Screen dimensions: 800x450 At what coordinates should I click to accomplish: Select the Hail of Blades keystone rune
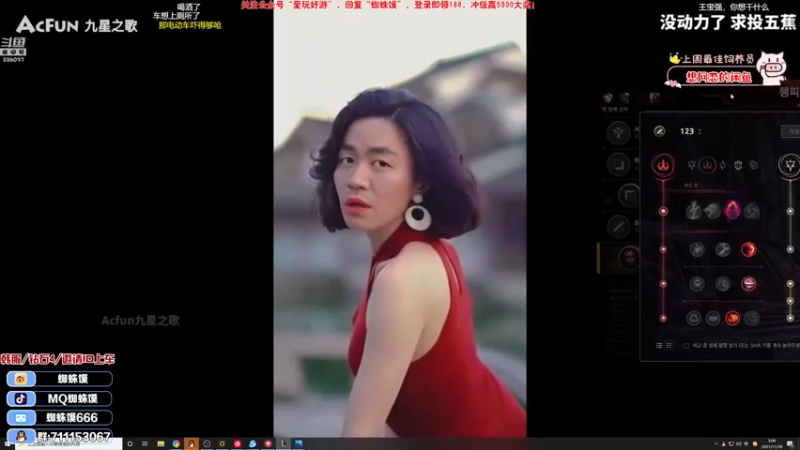point(752,210)
